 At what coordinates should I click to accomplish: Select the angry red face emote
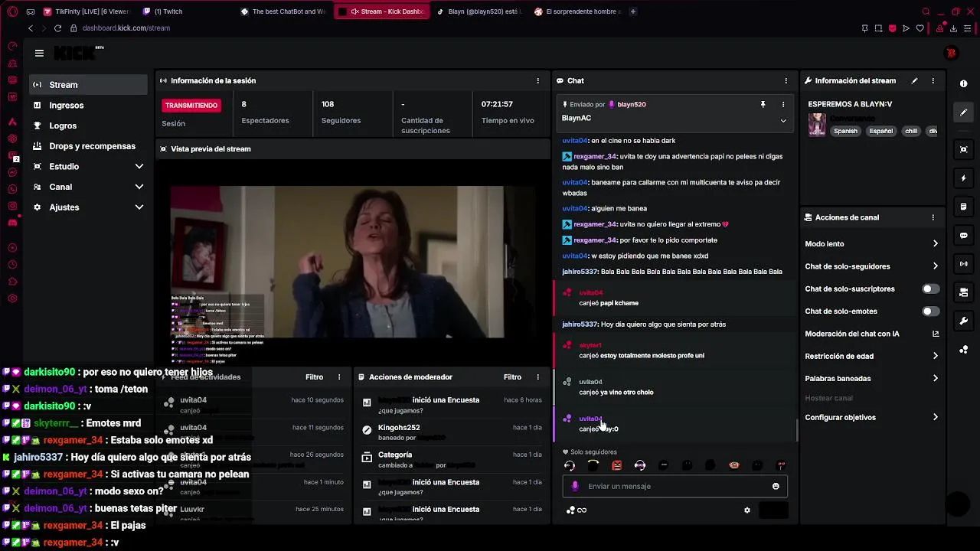point(616,465)
